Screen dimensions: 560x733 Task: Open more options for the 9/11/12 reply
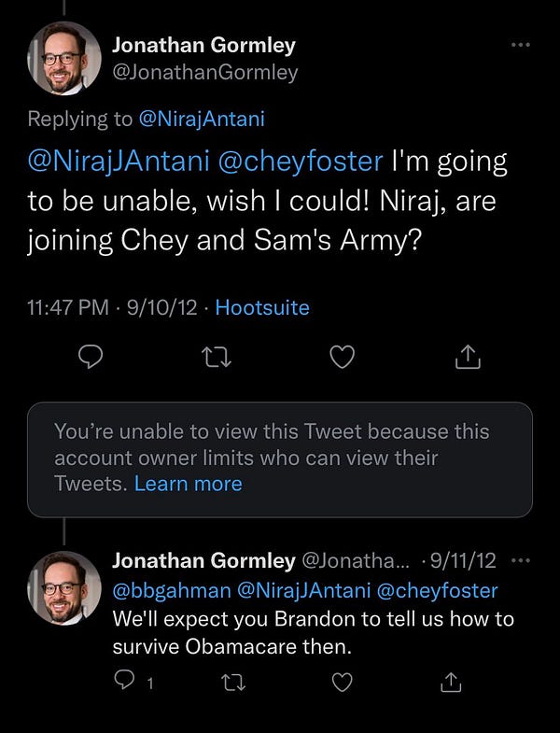coord(521,561)
